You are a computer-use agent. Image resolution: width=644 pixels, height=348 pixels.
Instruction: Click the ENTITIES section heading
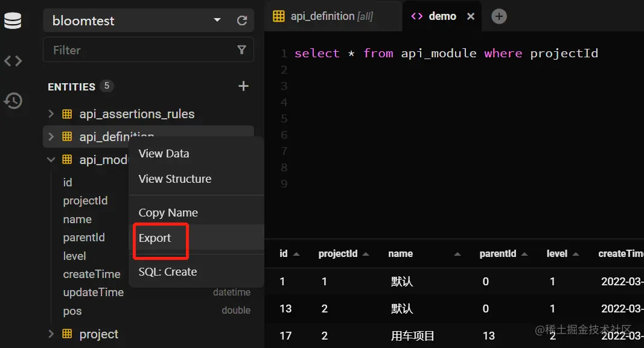click(71, 87)
